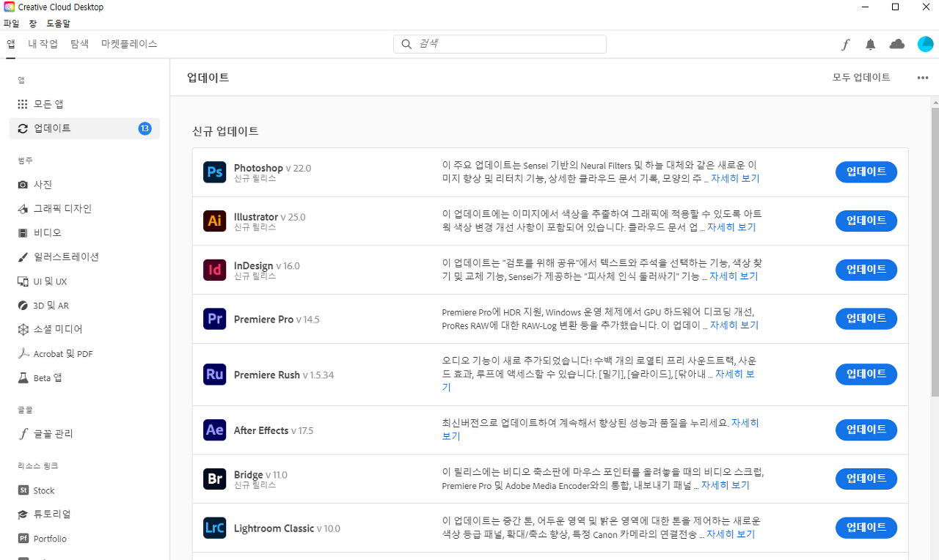Click inside the 검색 search field
This screenshot has width=939, height=560.
500,44
